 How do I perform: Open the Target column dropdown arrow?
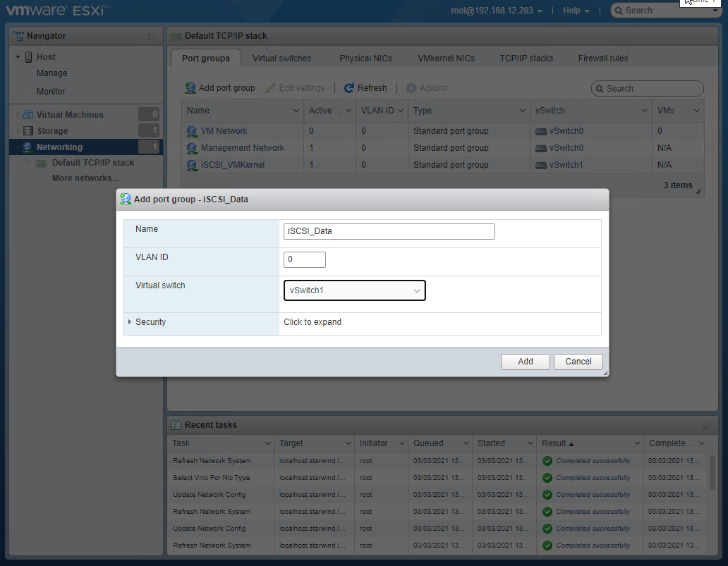click(x=348, y=443)
